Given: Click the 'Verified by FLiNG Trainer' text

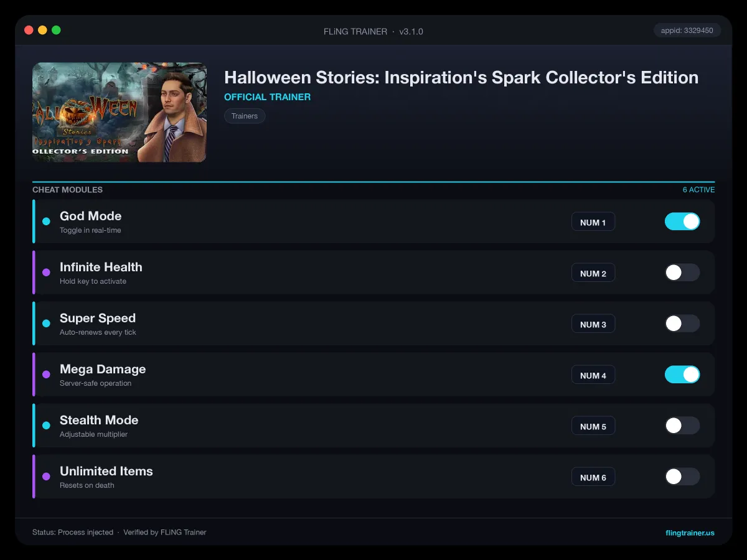Looking at the screenshot, I should click(x=165, y=533).
